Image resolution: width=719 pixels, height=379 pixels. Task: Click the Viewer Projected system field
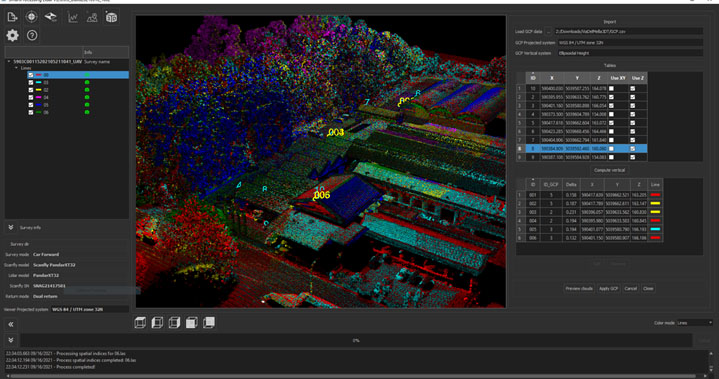(x=90, y=309)
